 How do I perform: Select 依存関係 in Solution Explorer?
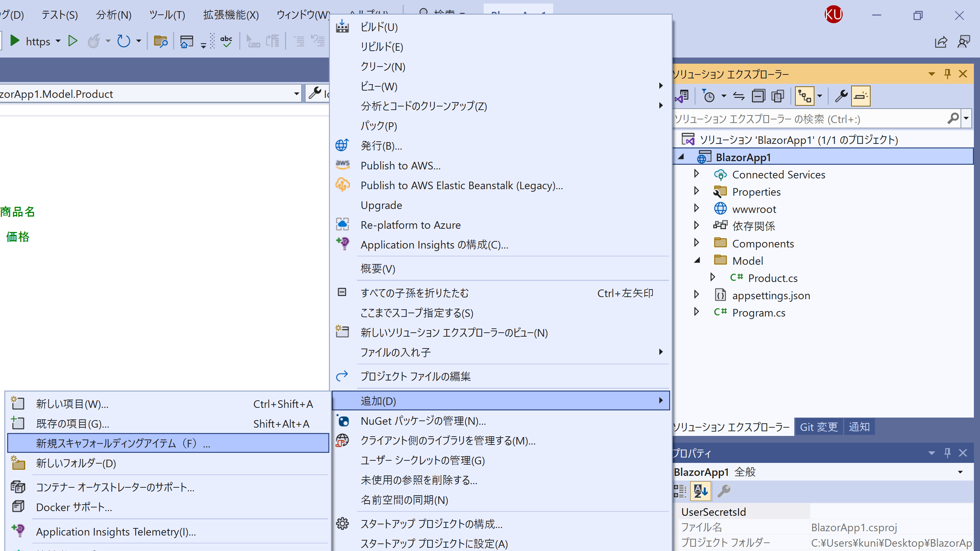point(754,226)
